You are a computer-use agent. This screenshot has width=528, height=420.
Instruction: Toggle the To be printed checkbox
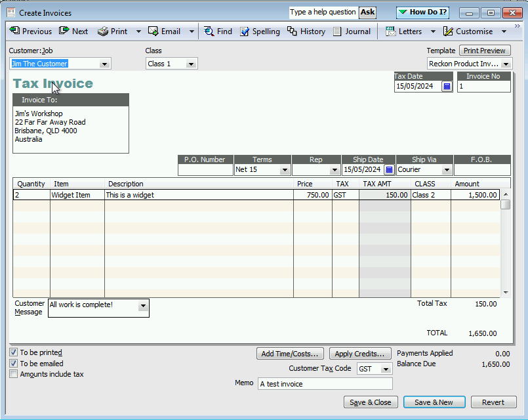pyautogui.click(x=14, y=352)
